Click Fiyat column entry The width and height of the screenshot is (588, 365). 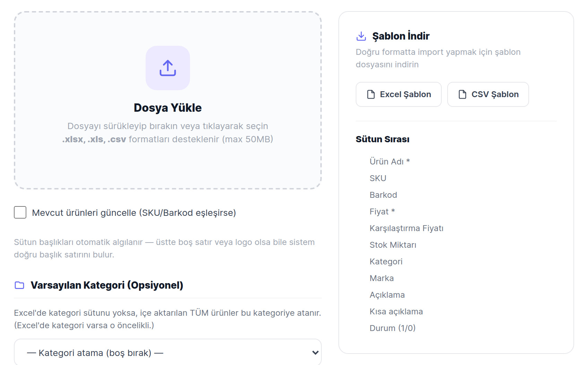(382, 211)
